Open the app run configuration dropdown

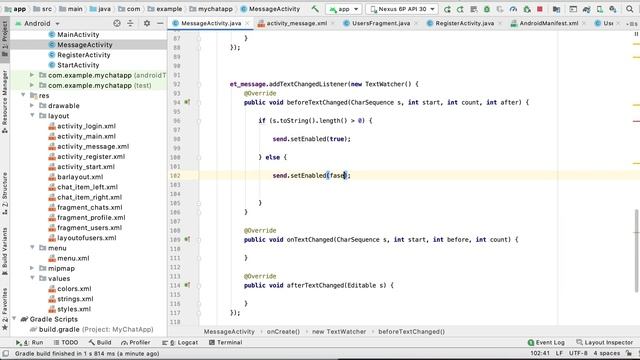click(x=344, y=9)
